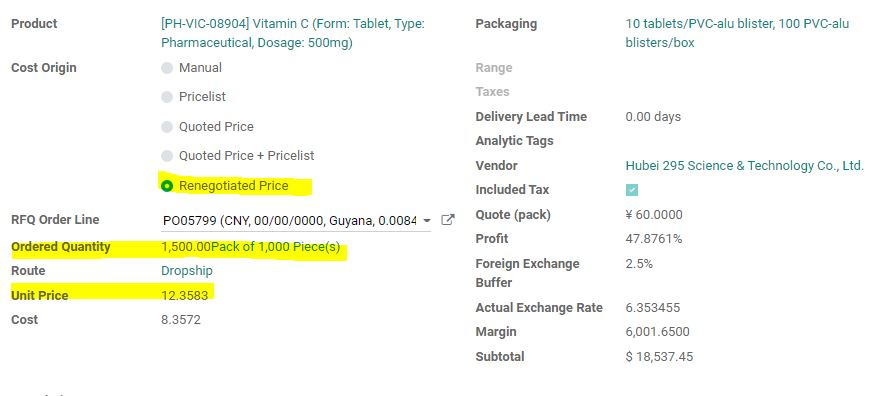Choose Pricelist as cost origin
Viewport: 895px width, 396px height.
tap(167, 97)
